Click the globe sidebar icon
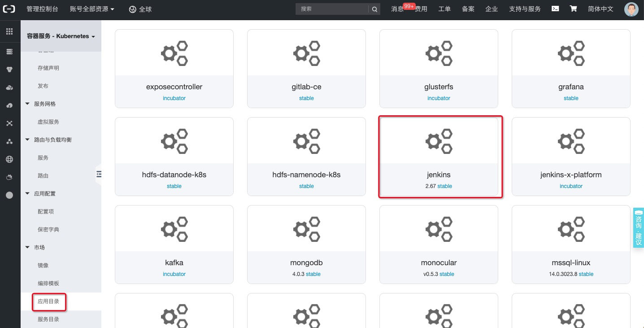The height and width of the screenshot is (328, 644). tap(9, 159)
